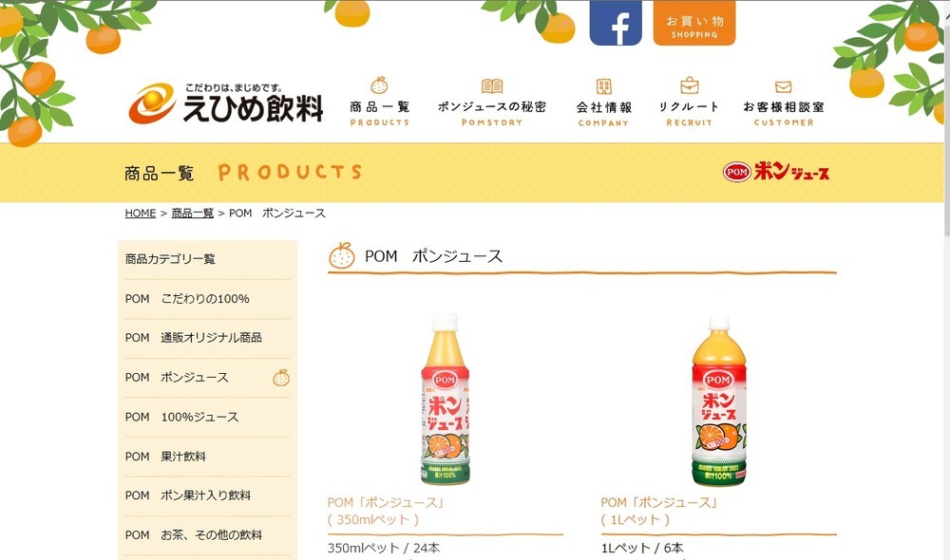Select POM 100%ジュース category

pyautogui.click(x=207, y=417)
